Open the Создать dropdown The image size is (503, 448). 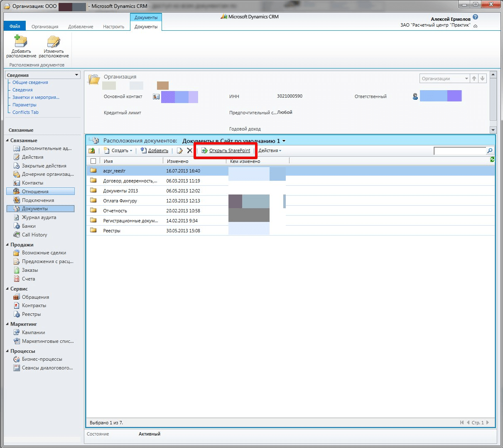(x=119, y=150)
